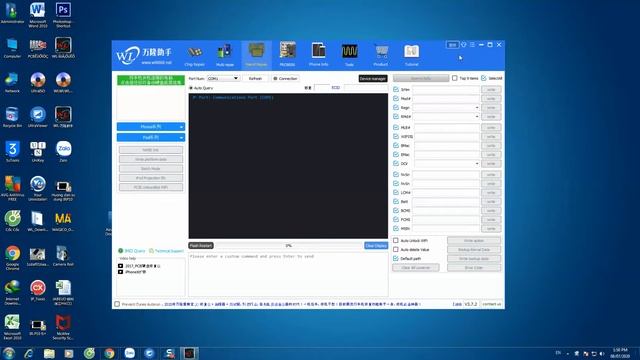Launch Your Uninstaller from the desktop
This screenshot has width=640, height=360.
tap(38, 188)
